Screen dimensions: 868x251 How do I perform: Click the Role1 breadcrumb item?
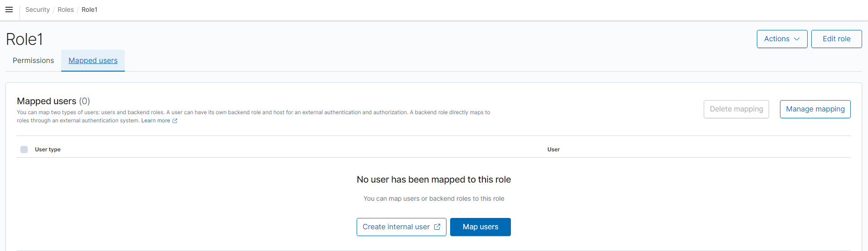pos(89,10)
